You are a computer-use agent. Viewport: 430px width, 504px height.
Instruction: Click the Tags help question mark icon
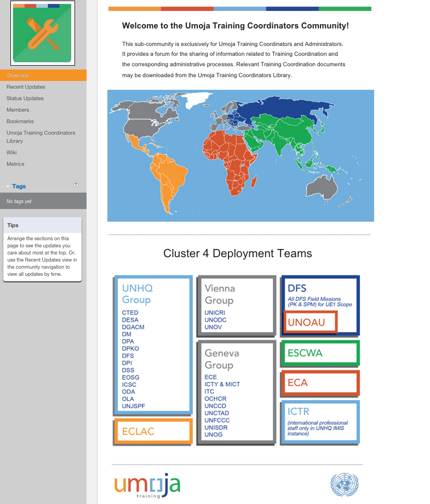tap(76, 184)
